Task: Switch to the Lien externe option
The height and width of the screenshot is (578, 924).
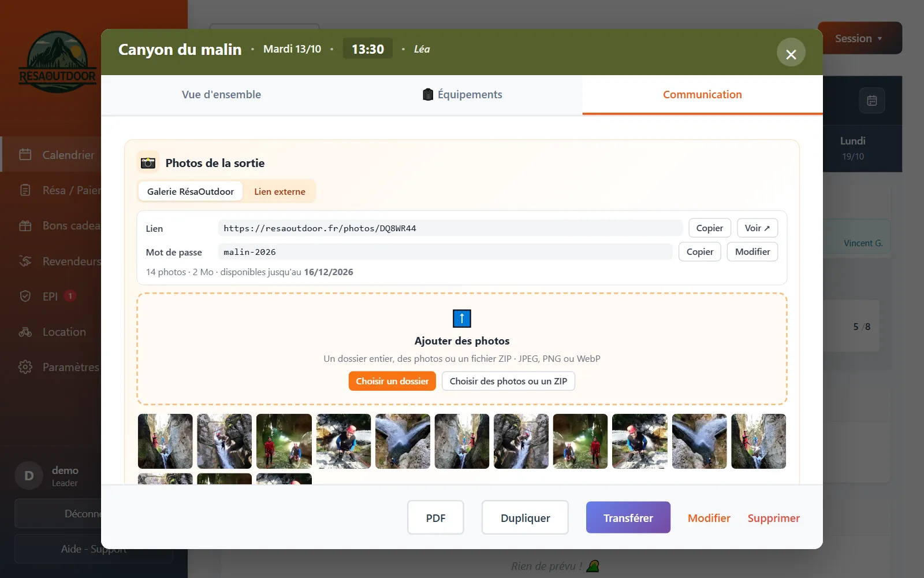Action: 280,191
